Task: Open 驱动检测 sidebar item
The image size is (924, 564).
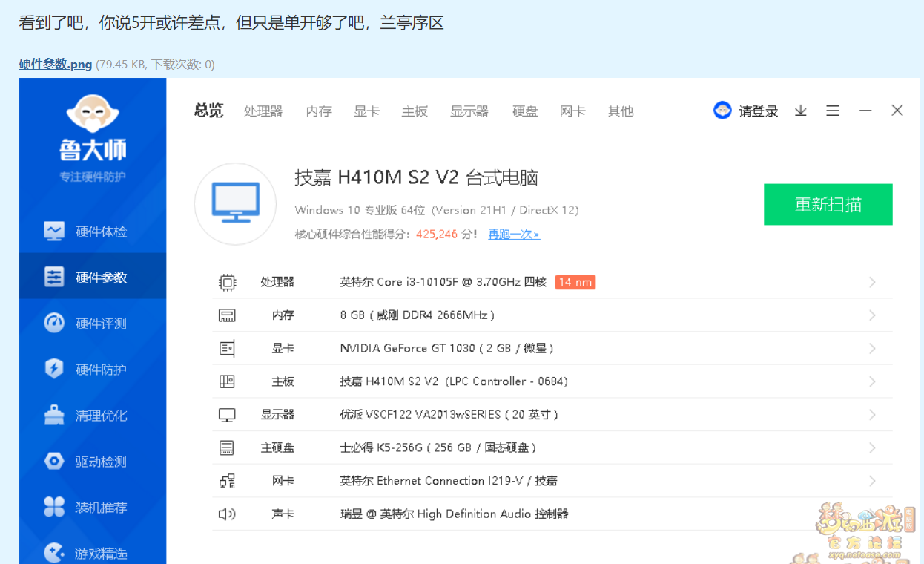Action: [93, 462]
